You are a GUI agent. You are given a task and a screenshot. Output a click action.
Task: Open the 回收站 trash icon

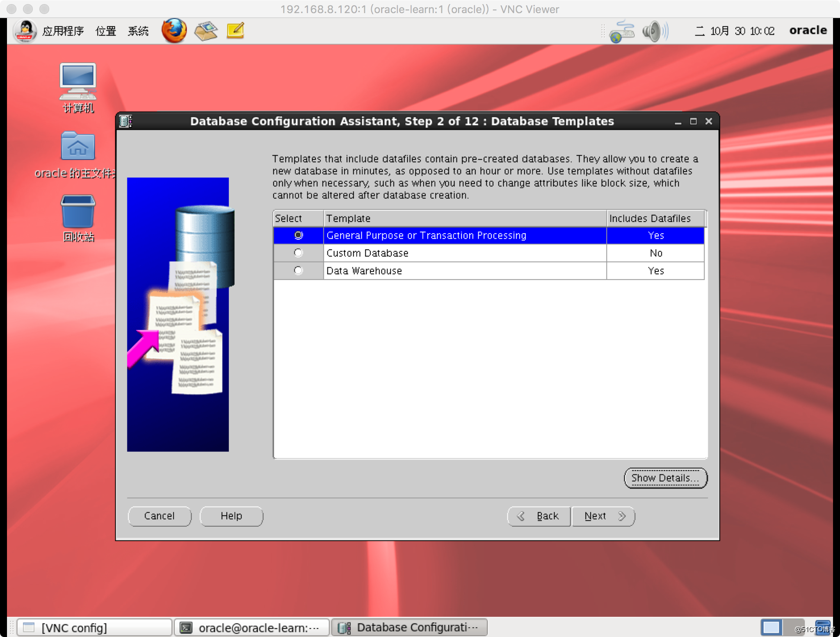[78, 218]
